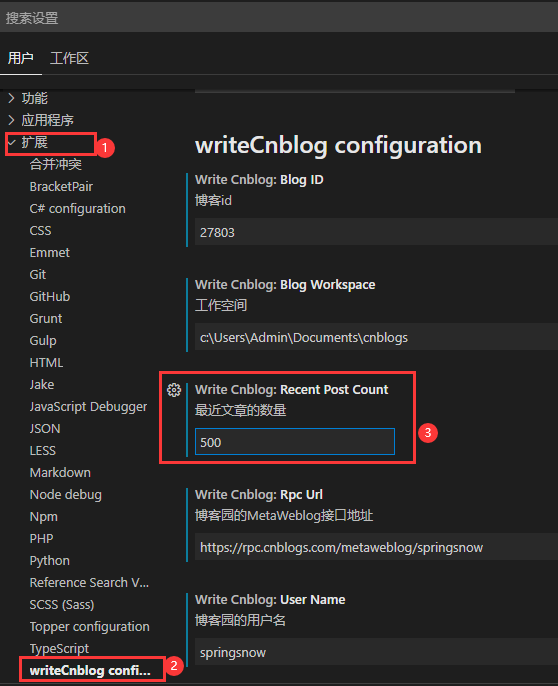This screenshot has width=558, height=686.
Task: Click the Blog Workspace path field
Action: click(x=376, y=337)
